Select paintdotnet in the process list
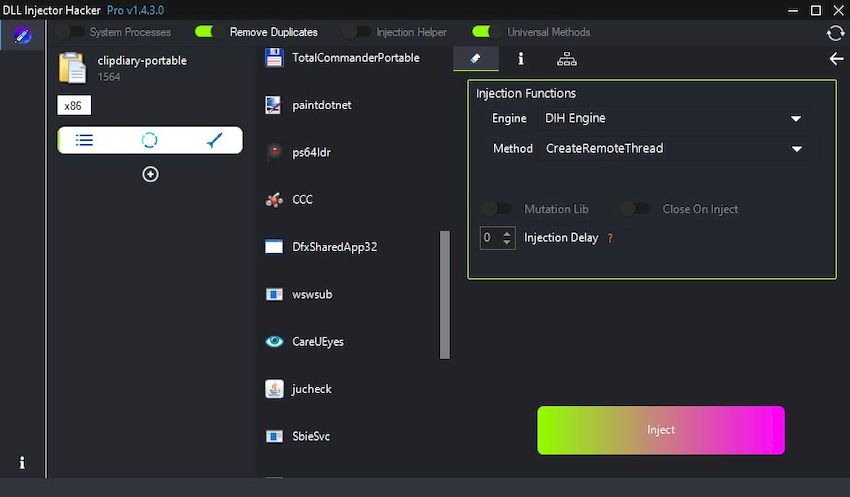Viewport: 850px width, 497px height. [x=321, y=105]
